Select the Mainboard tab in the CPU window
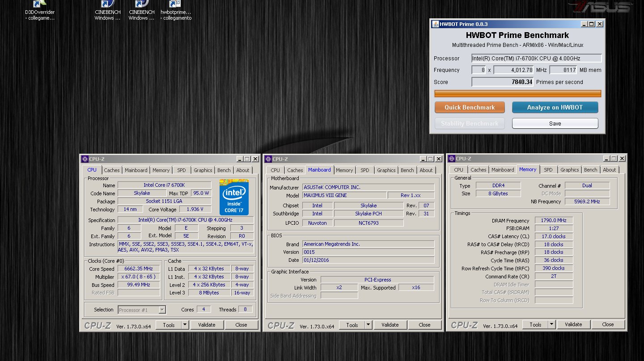Image resolution: width=644 pixels, height=361 pixels. (136, 170)
